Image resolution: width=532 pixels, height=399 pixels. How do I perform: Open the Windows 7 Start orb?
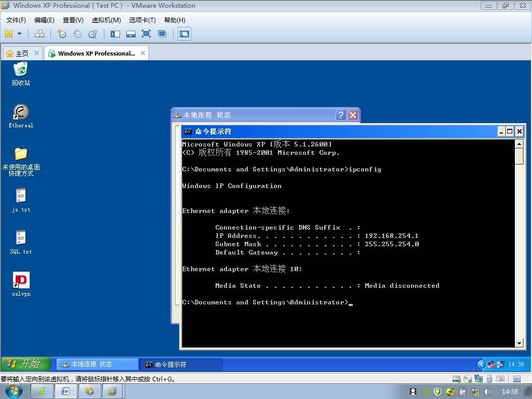pyautogui.click(x=14, y=391)
